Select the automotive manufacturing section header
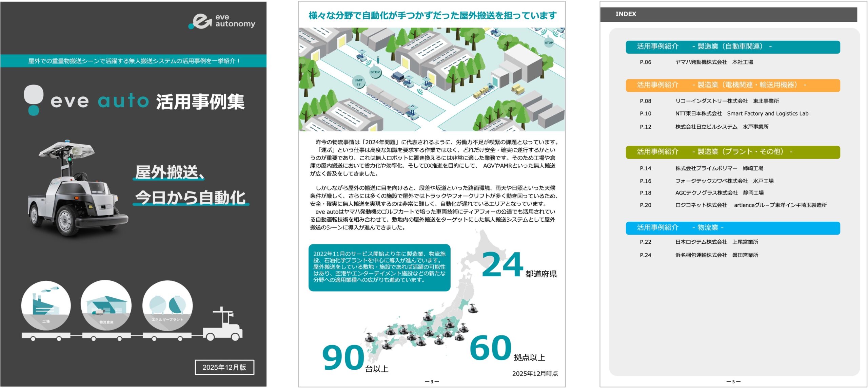This screenshot has width=868, height=388. (732, 47)
